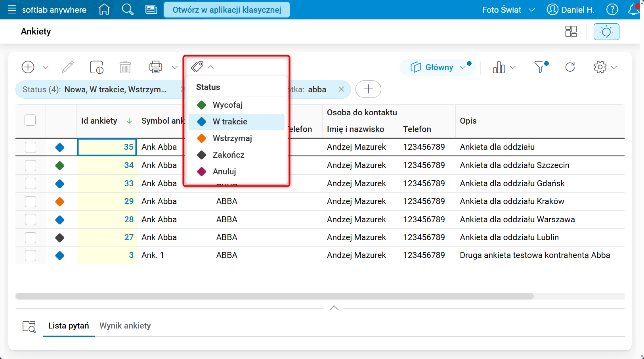The width and height of the screenshot is (644, 359).
Task: Edit the selected survey with pencil icon
Action: (68, 67)
